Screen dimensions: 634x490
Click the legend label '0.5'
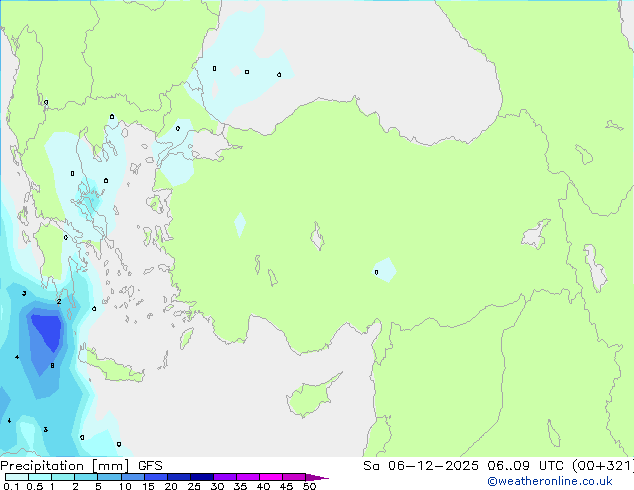(35, 486)
